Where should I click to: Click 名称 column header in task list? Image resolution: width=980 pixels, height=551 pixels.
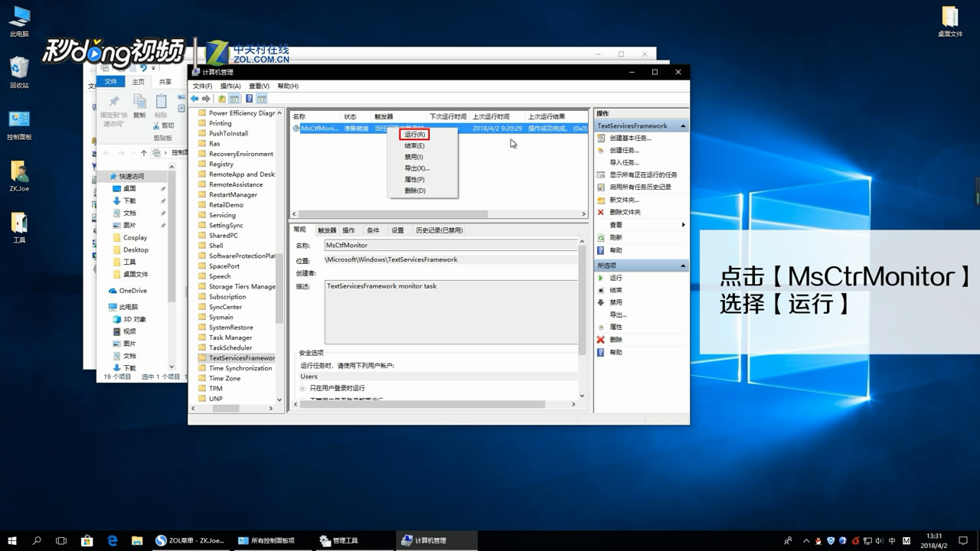[315, 116]
